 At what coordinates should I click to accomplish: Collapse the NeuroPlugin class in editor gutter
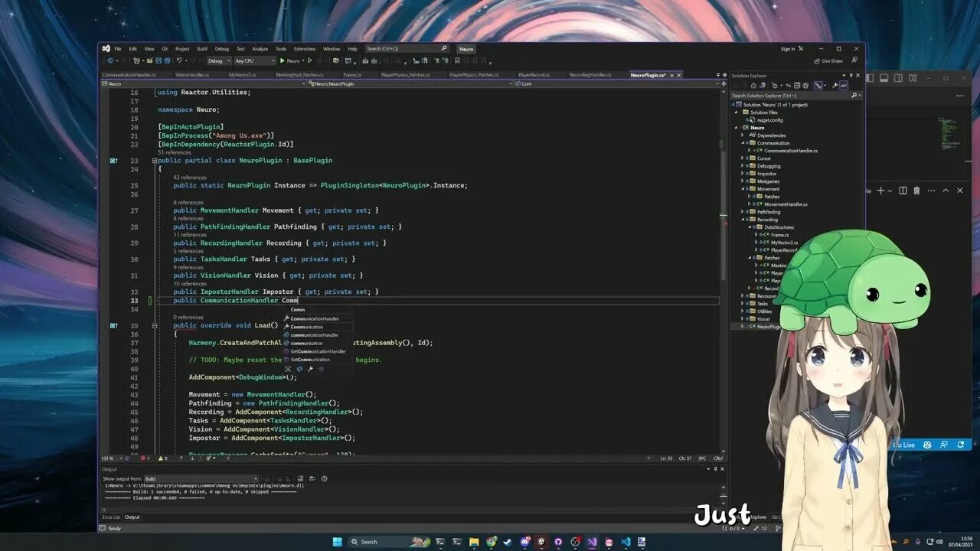(155, 161)
